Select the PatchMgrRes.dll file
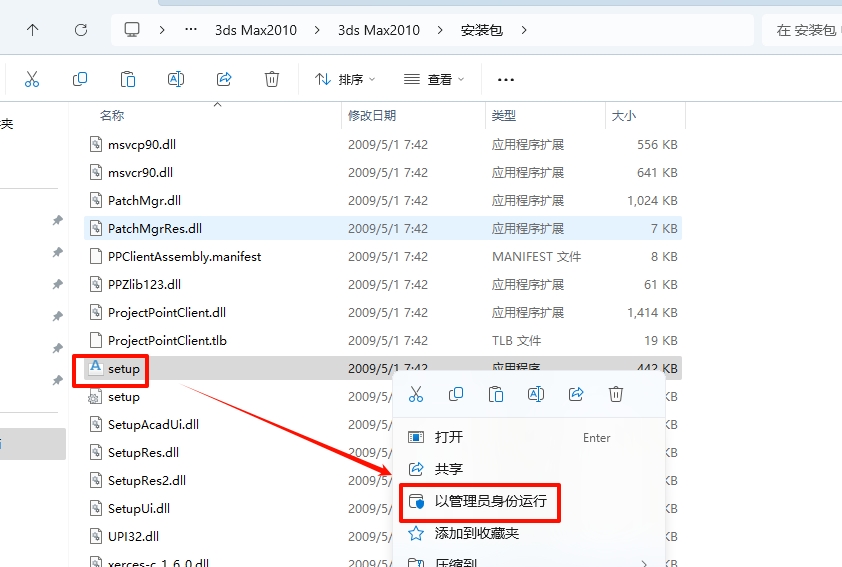The height and width of the screenshot is (567, 842). [154, 228]
